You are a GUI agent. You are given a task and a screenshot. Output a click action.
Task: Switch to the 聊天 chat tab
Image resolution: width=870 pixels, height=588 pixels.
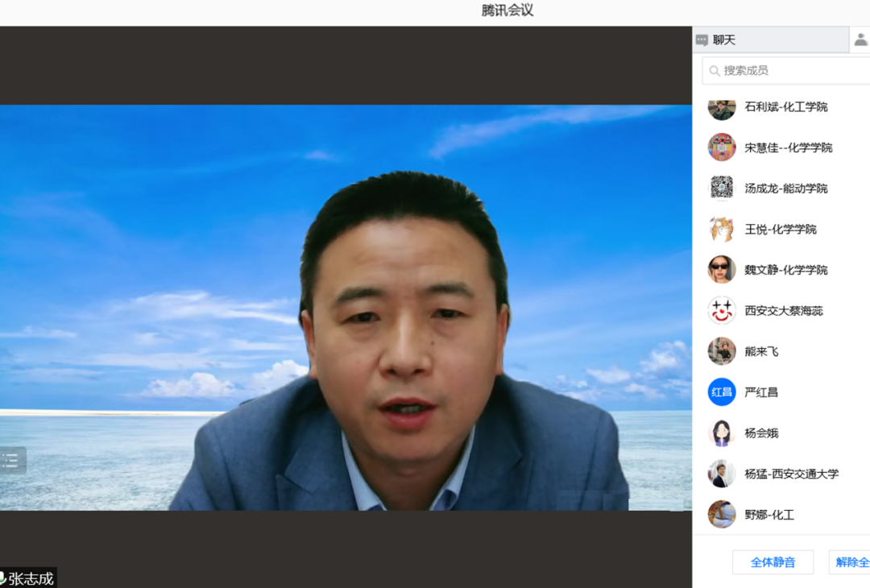[x=717, y=40]
